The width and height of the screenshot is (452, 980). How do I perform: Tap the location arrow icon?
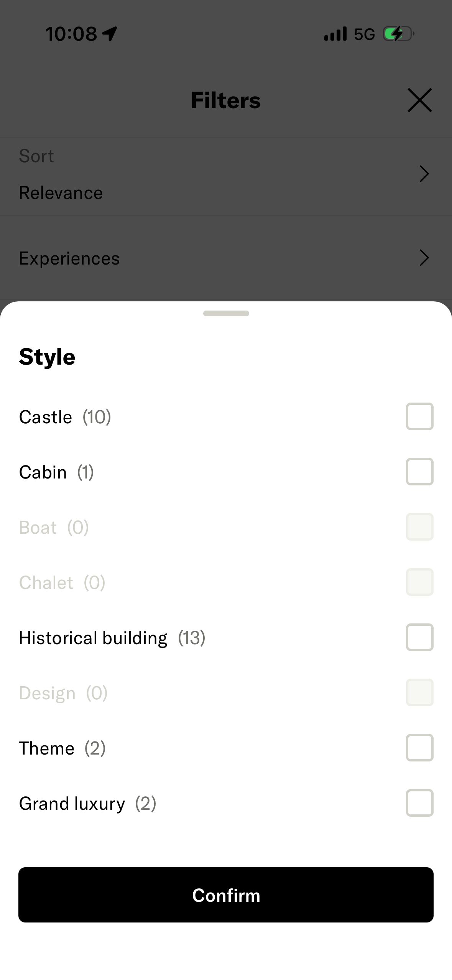[x=110, y=34]
